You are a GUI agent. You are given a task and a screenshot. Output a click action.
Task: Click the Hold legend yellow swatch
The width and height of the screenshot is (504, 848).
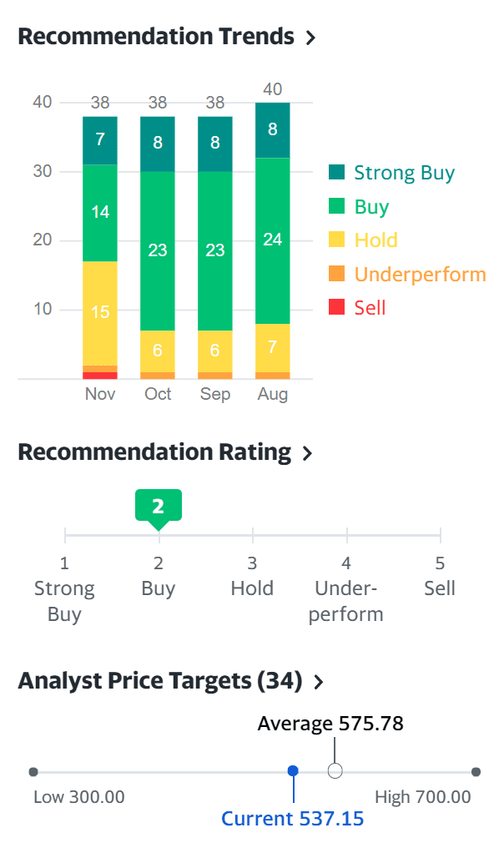point(336,240)
